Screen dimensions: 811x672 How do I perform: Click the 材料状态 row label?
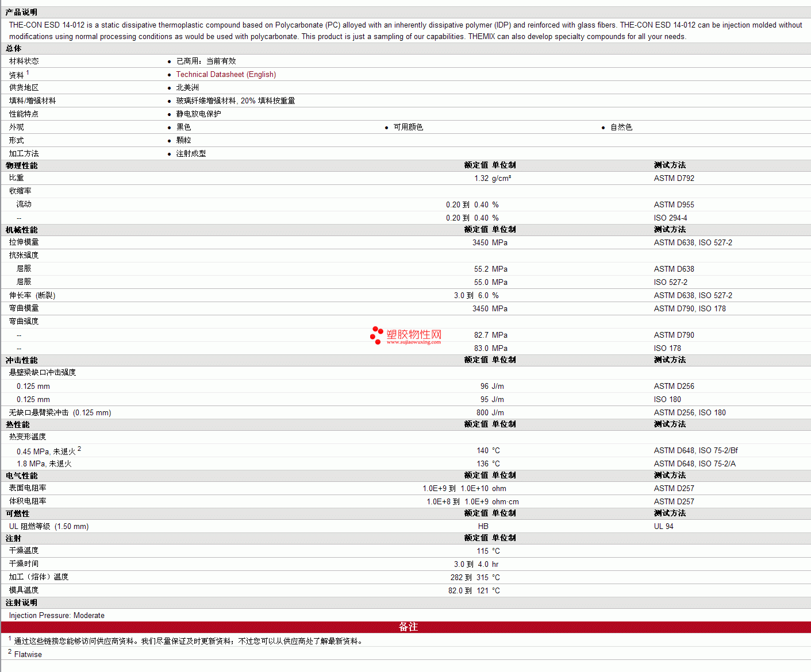24,61
